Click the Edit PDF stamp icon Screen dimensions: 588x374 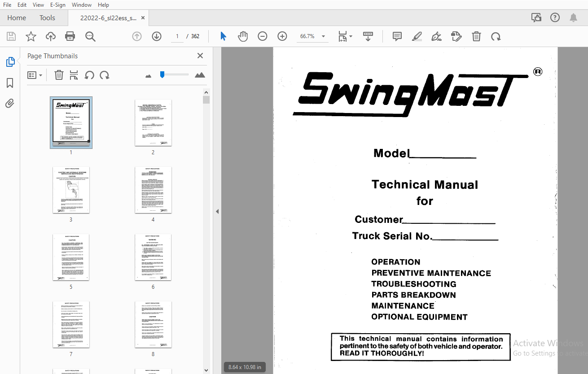pyautogui.click(x=456, y=36)
